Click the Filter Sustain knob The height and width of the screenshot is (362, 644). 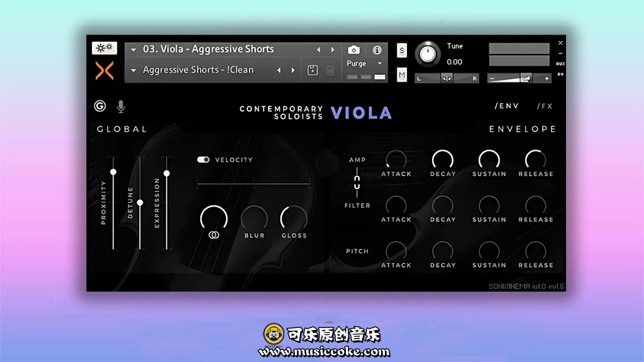click(x=489, y=206)
